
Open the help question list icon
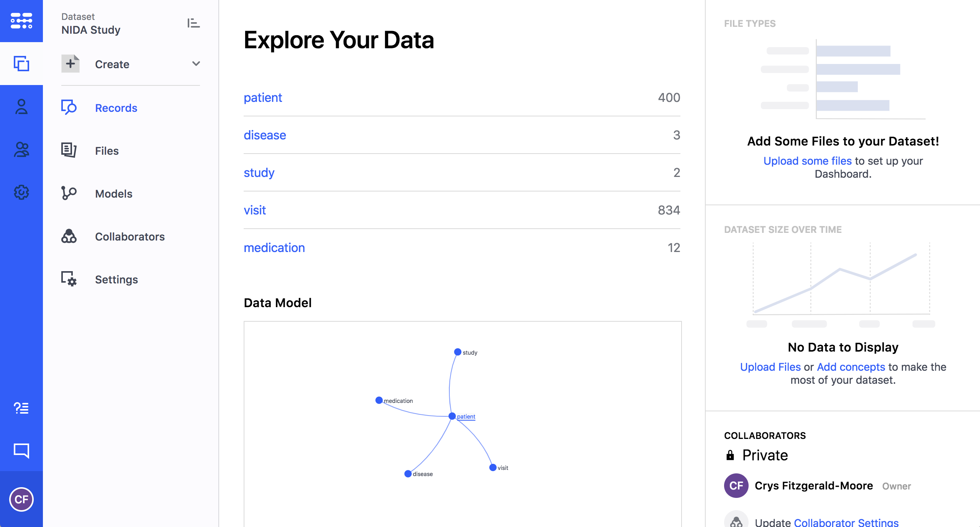click(x=21, y=408)
